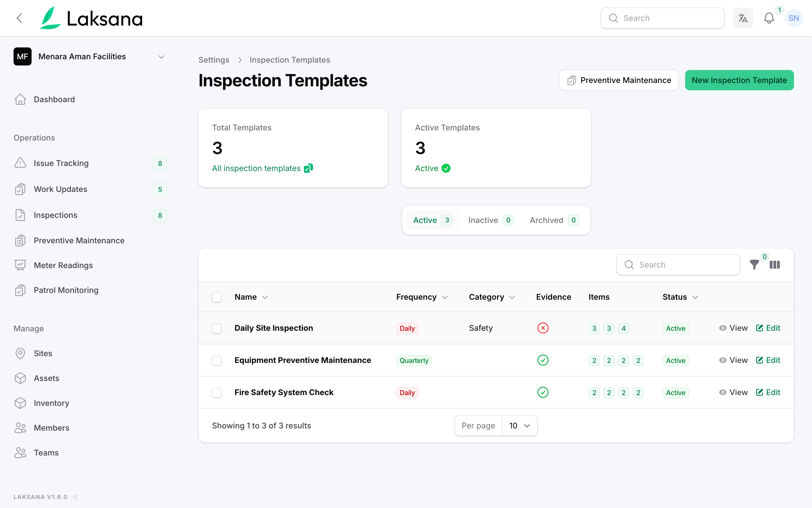Focus the table Search field
Screen dimensions: 812x508
pyautogui.click(x=678, y=265)
